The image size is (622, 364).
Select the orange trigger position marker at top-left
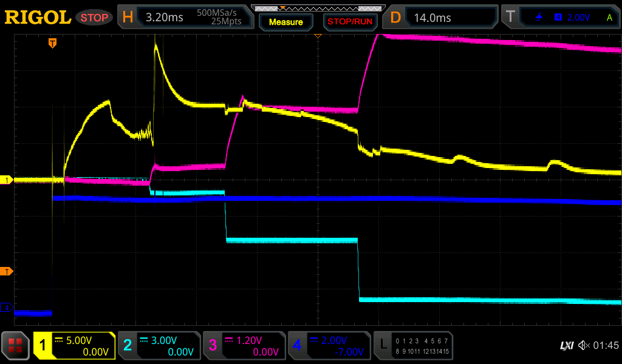pos(53,43)
